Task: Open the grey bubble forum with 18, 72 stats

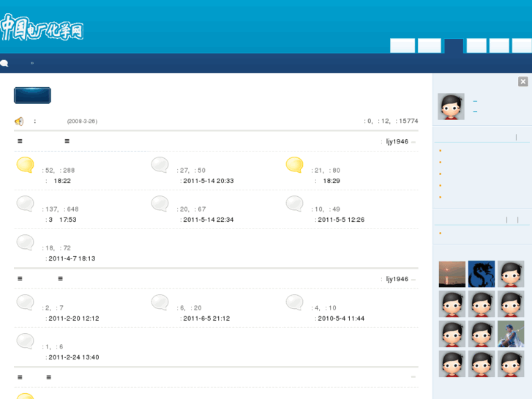Action: coord(25,242)
